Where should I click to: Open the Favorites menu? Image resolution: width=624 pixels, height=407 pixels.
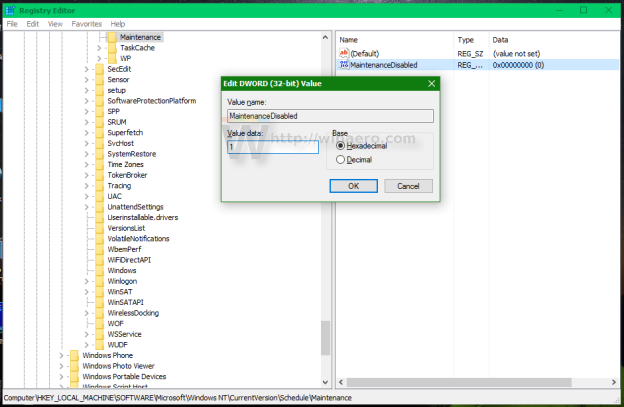pyautogui.click(x=86, y=23)
